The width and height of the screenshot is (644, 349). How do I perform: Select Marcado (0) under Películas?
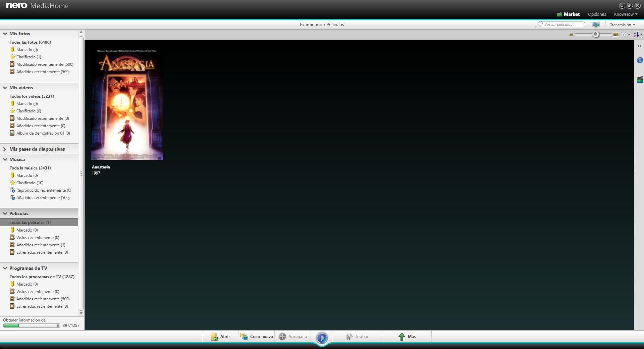pyautogui.click(x=24, y=230)
